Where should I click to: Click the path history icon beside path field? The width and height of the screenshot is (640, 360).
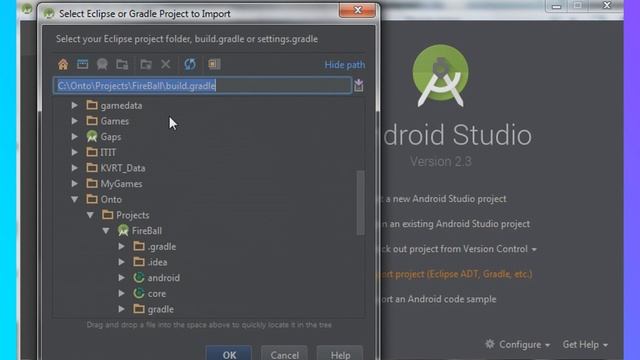coord(358,86)
